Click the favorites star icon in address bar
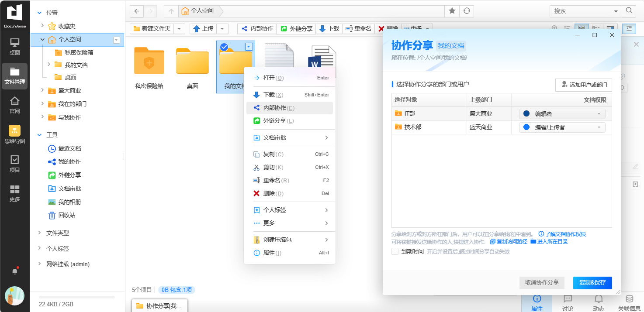Screen dimensions: 644x312 click(x=452, y=11)
